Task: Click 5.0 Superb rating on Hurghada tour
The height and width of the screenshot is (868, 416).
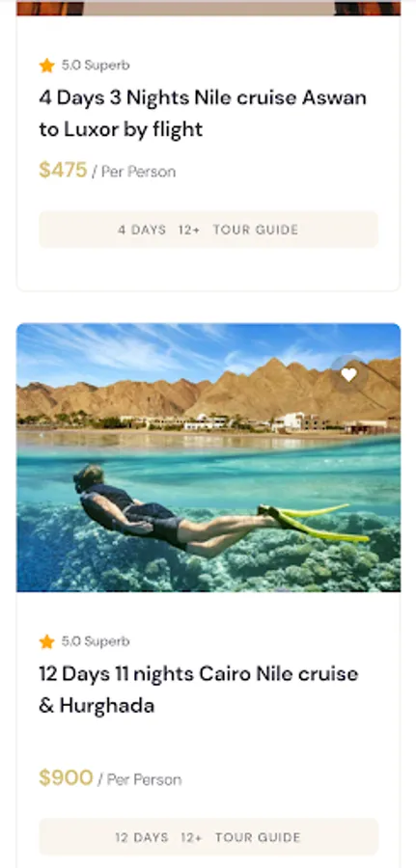Action: [x=96, y=641]
